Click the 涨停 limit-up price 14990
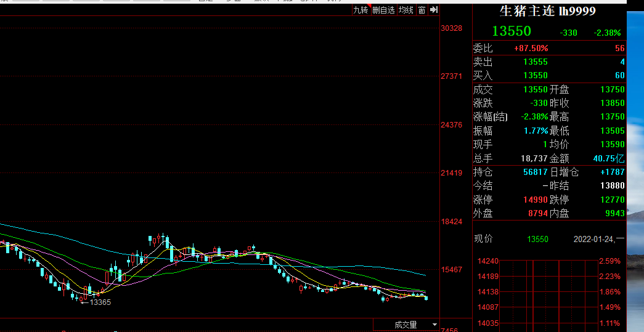644x332 pixels. click(535, 200)
